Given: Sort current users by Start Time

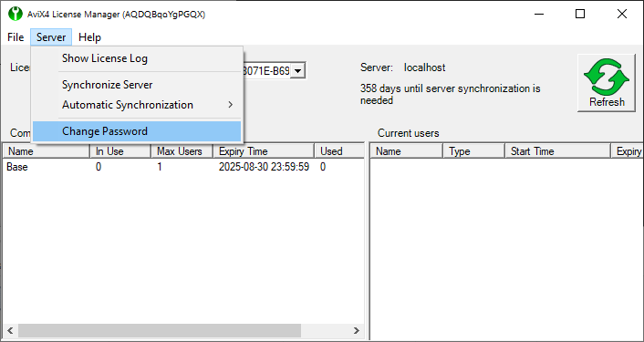Looking at the screenshot, I should (557, 151).
